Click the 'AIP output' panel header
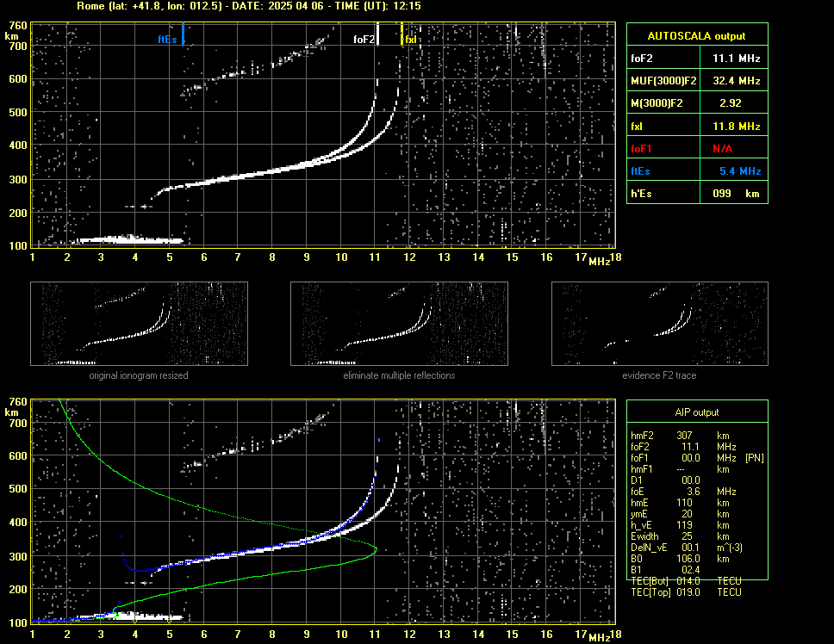 697,412
